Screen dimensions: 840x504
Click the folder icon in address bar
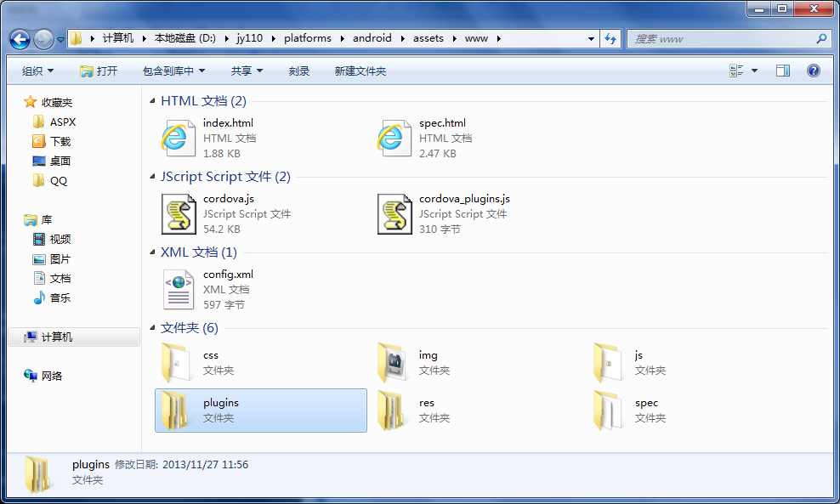(76, 38)
